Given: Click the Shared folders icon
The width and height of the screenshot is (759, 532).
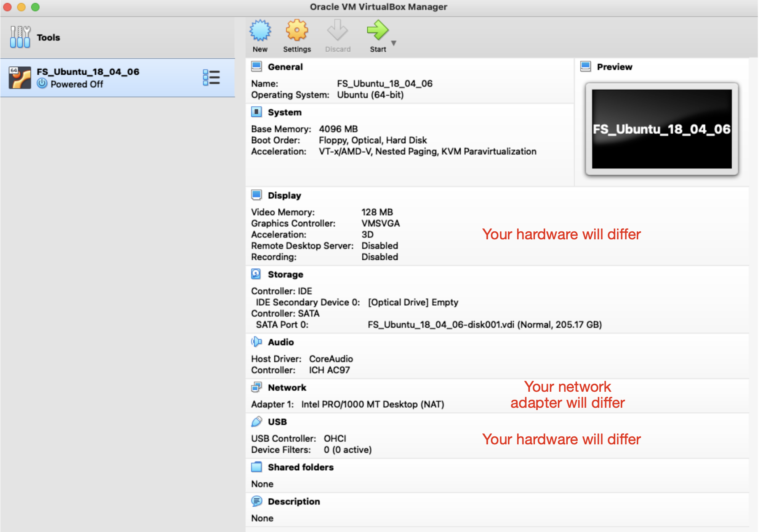Looking at the screenshot, I should (x=256, y=467).
